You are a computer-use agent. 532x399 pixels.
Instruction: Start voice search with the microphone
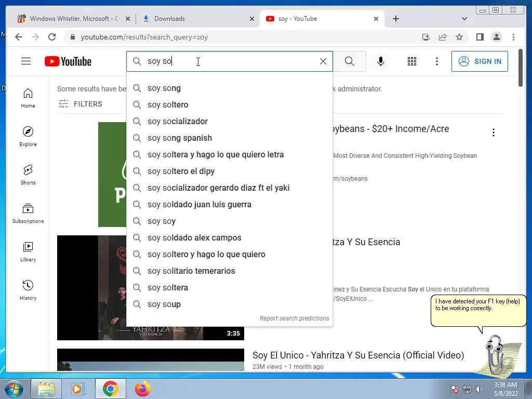click(x=381, y=61)
